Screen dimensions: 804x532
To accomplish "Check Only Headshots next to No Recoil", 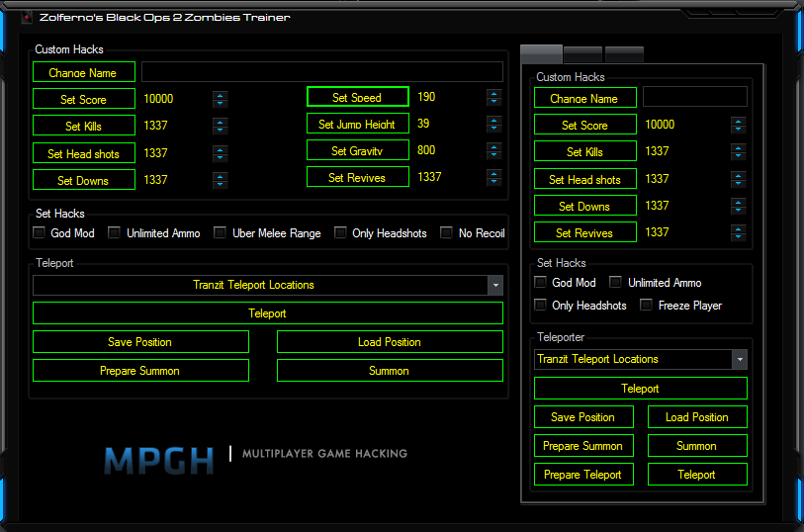I will click(340, 233).
